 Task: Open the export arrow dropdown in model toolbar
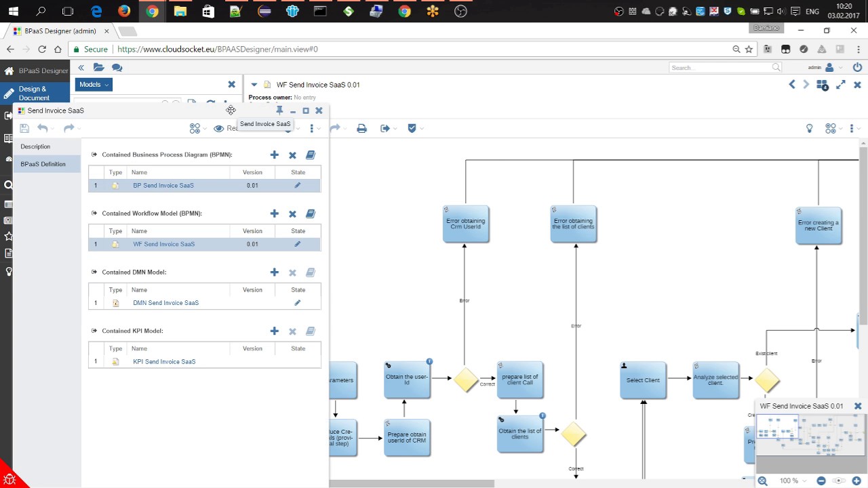[x=388, y=128]
